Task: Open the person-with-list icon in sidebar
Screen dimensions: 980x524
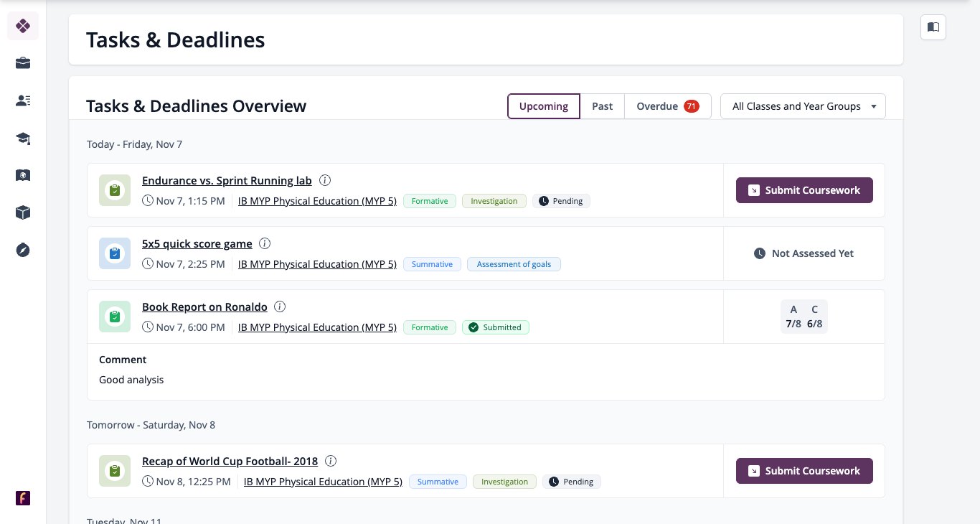Action: pos(23,100)
